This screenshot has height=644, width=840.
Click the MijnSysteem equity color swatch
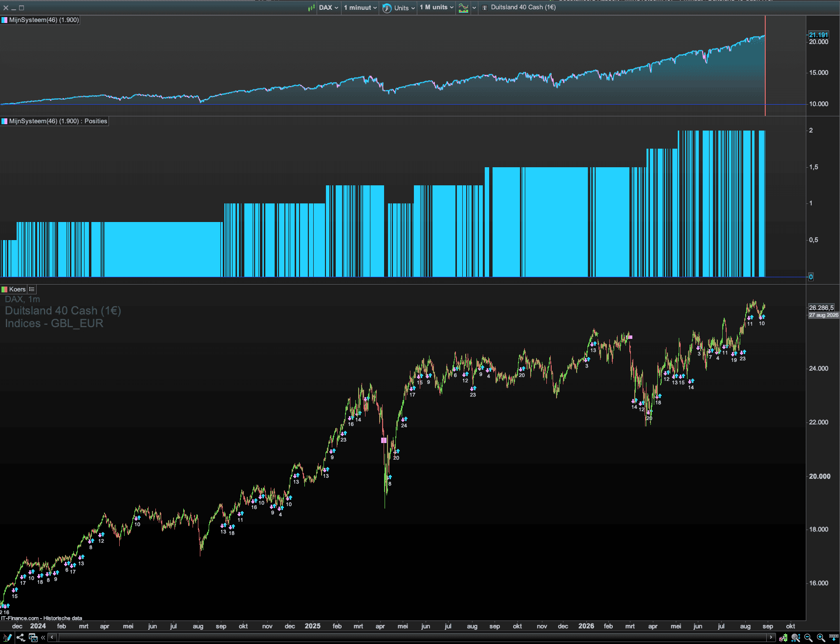coord(4,20)
